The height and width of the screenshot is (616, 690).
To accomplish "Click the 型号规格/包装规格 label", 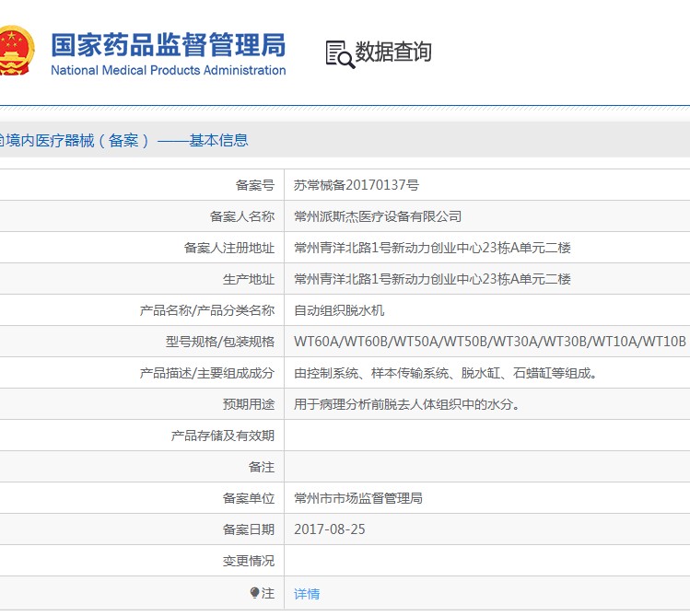I will point(220,342).
